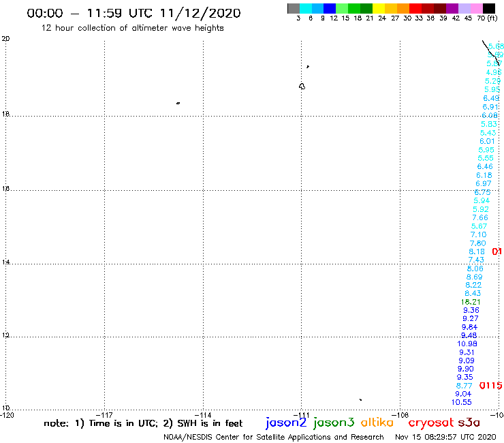Click the 6.49 wave height value
This screenshot has height=443, width=504.
click(x=491, y=98)
